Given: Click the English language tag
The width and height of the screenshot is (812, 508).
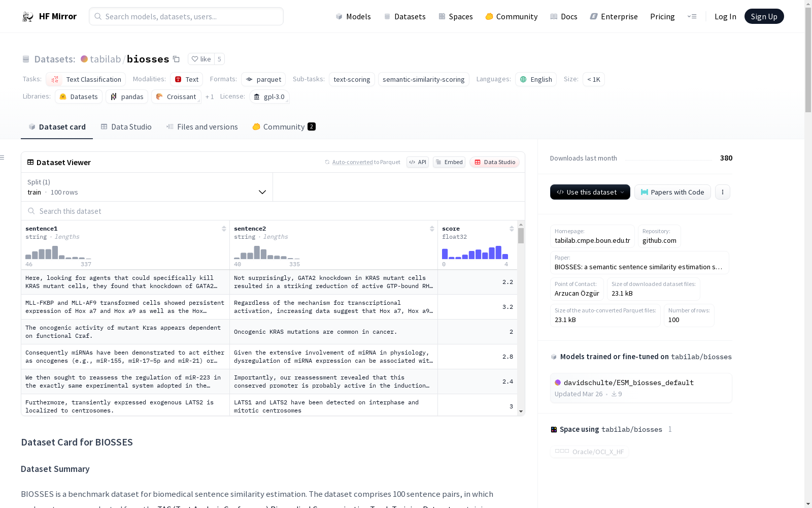Looking at the screenshot, I should [x=536, y=79].
